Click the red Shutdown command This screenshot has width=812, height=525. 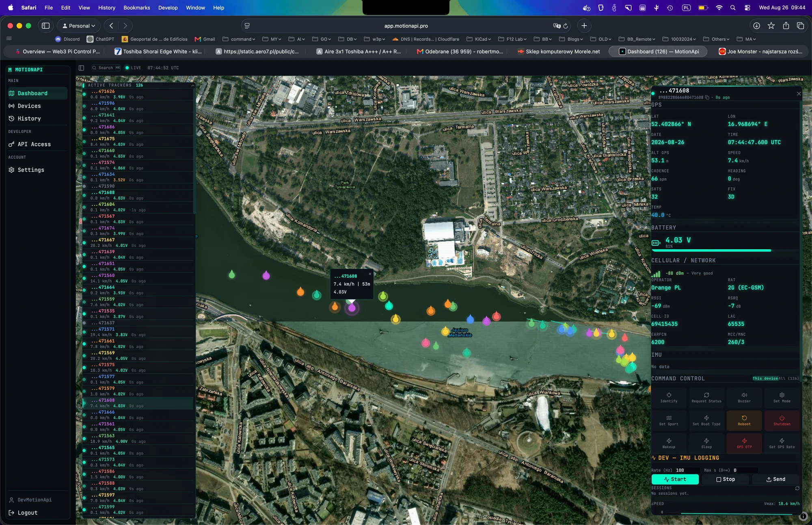[782, 421]
